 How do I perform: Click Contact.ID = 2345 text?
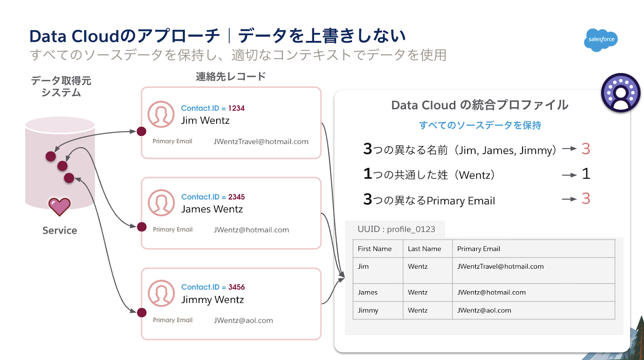pos(213,197)
